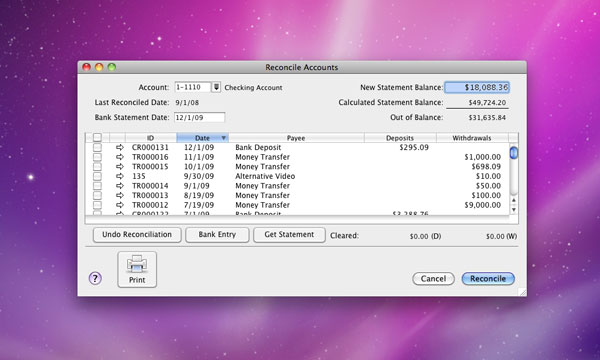Select the $295.09 deposit amount
This screenshot has height=360, width=600.
click(414, 147)
